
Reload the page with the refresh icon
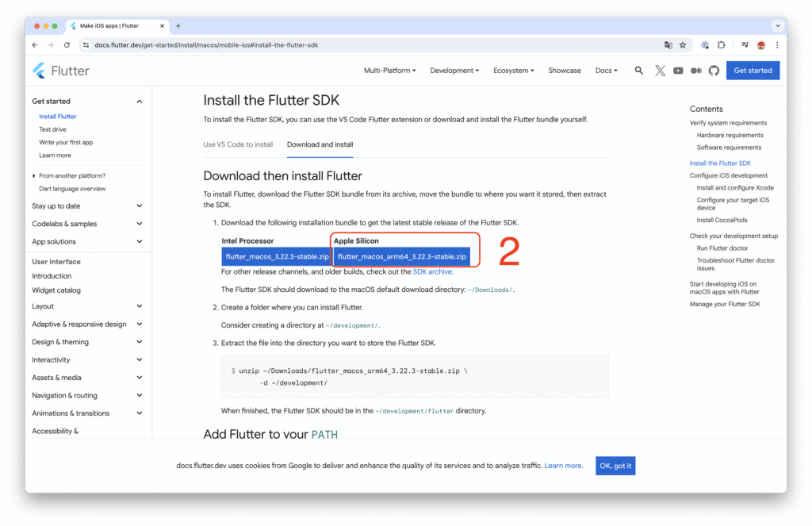pyautogui.click(x=67, y=45)
